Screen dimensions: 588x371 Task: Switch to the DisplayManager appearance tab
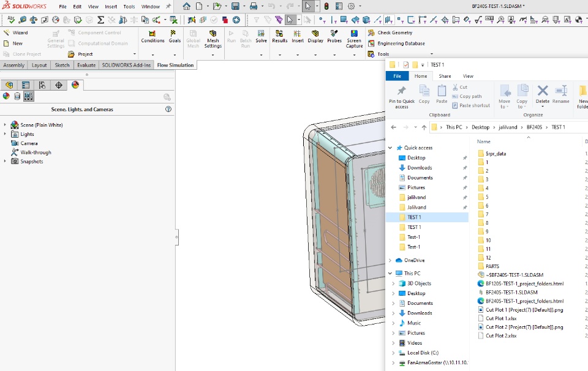75,85
